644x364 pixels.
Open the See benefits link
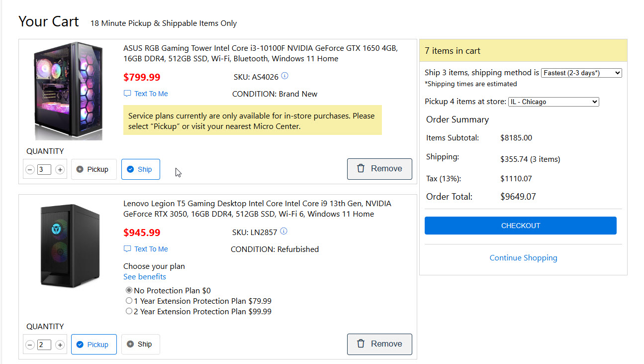pyautogui.click(x=145, y=277)
